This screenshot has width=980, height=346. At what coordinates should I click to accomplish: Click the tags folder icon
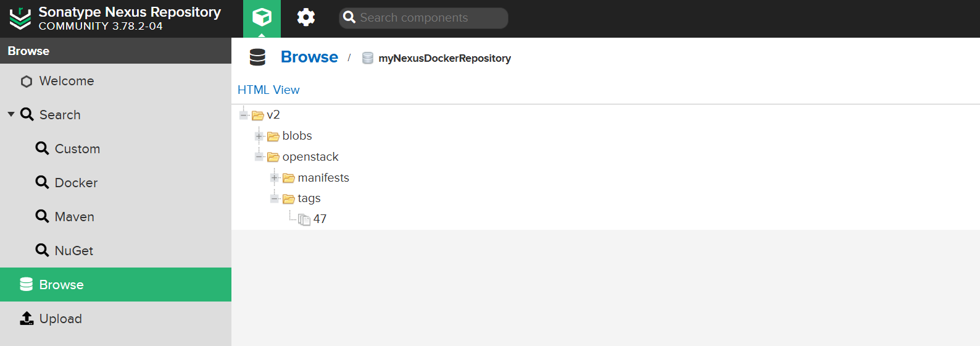click(289, 199)
